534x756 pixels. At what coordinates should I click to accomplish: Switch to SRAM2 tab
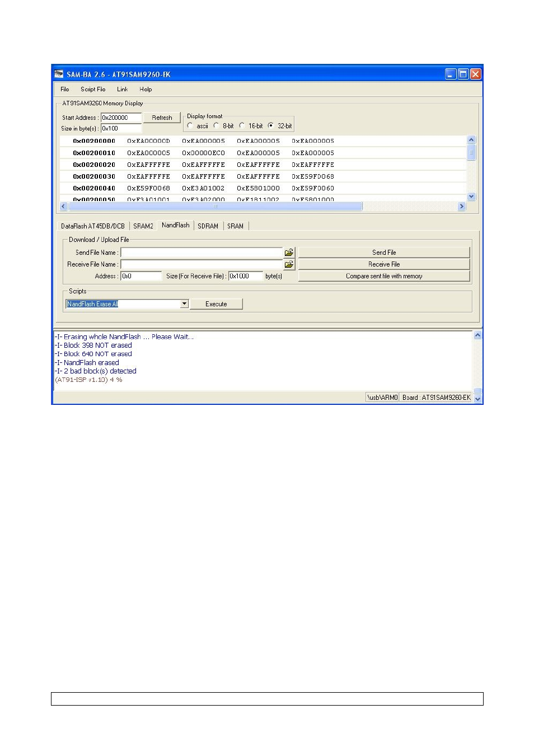point(143,226)
